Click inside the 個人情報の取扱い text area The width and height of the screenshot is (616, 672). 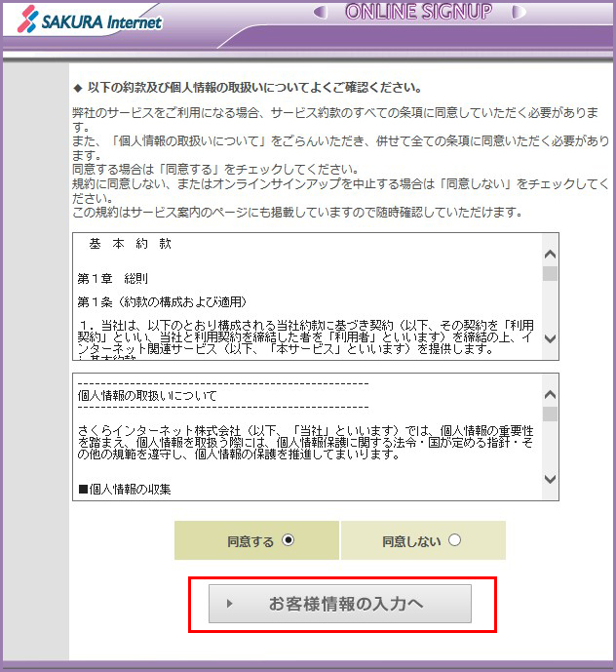tap(302, 437)
